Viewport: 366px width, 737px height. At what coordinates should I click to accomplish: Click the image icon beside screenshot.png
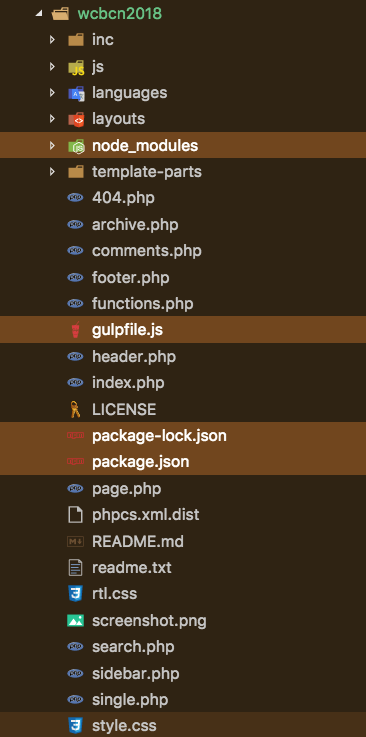[x=76, y=621]
